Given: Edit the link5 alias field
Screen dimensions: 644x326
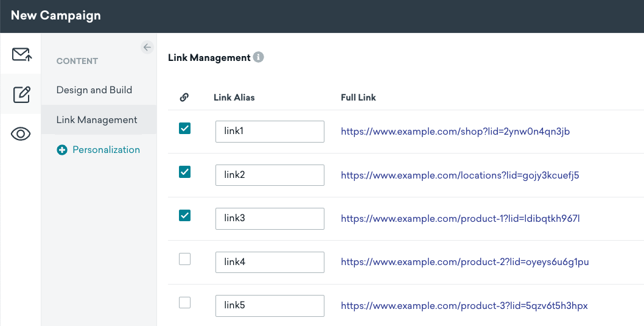Looking at the screenshot, I should point(270,306).
